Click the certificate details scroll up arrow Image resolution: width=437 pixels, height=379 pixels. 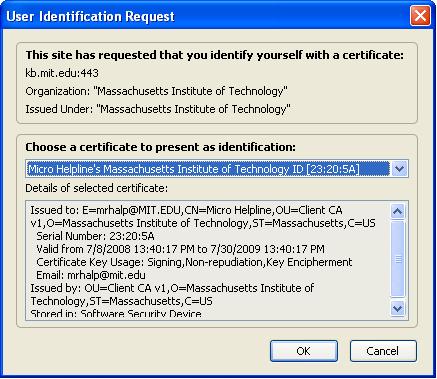pyautogui.click(x=397, y=211)
